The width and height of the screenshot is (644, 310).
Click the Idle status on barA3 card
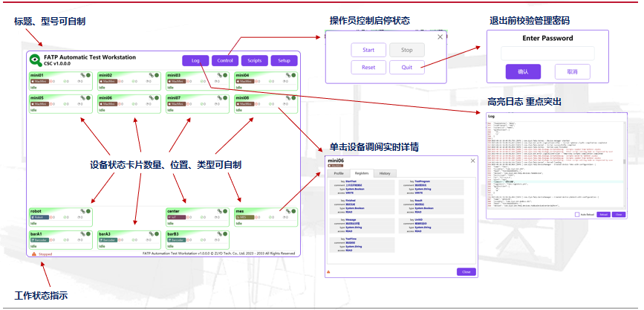coord(102,246)
